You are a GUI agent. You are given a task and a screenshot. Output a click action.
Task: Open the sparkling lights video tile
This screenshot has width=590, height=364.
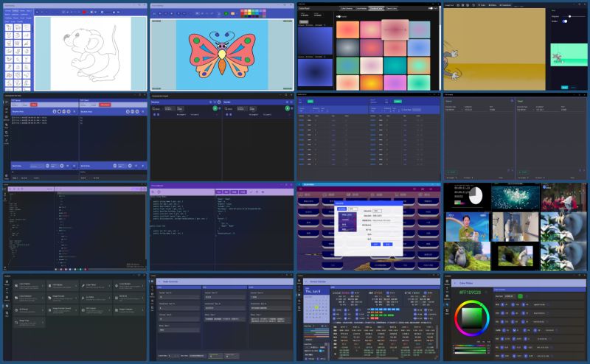click(x=516, y=197)
